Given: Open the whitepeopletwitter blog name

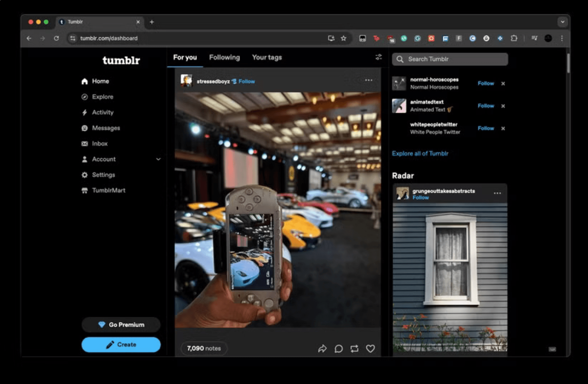Looking at the screenshot, I should (434, 124).
